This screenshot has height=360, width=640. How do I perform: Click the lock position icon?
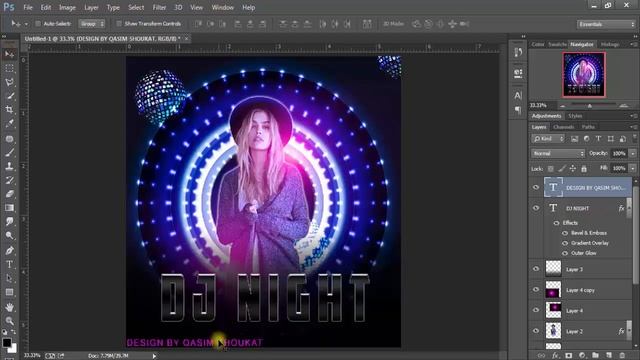[x=573, y=169]
